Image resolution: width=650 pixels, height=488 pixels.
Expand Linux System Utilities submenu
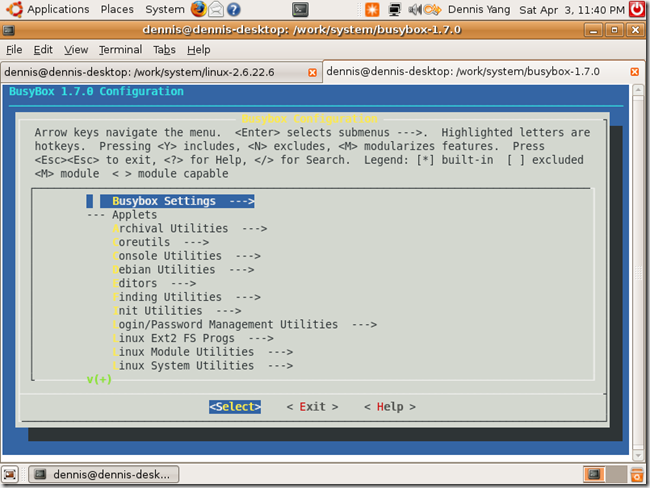pyautogui.click(x=203, y=365)
